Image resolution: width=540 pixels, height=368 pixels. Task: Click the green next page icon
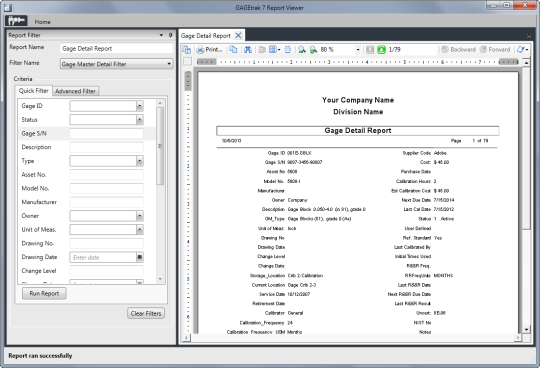pos(381,50)
